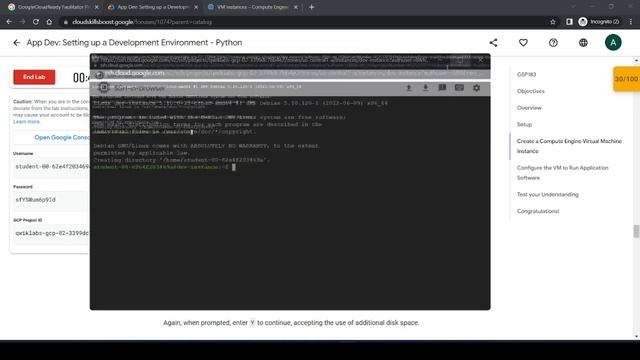
Task: Go to Objectives in lab outline
Action: coord(531,91)
